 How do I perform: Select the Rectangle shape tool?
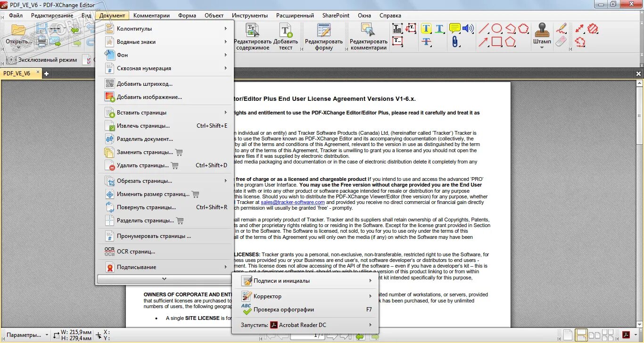(x=496, y=41)
